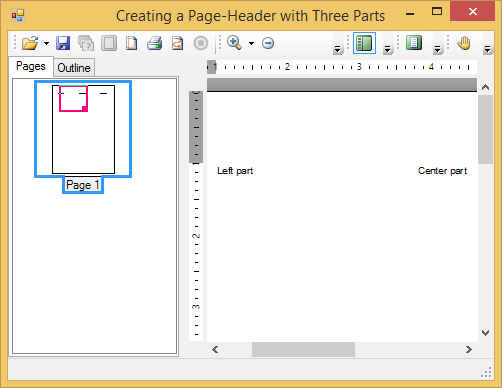
Task: Toggle the navigation panel view button
Action: (x=364, y=43)
